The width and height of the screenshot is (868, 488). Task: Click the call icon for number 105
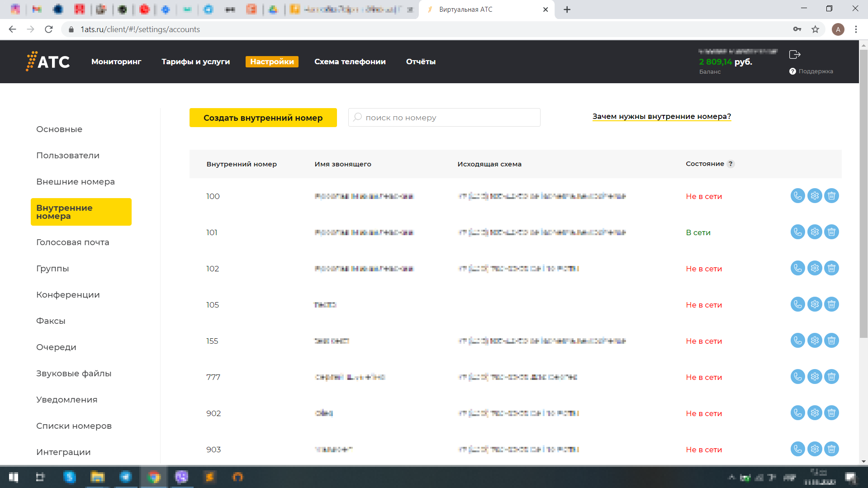(797, 304)
